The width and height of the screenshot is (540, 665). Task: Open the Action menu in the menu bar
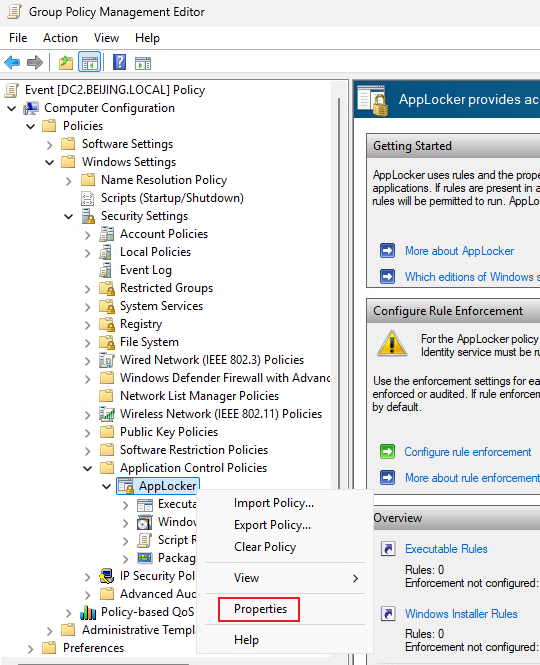[60, 38]
